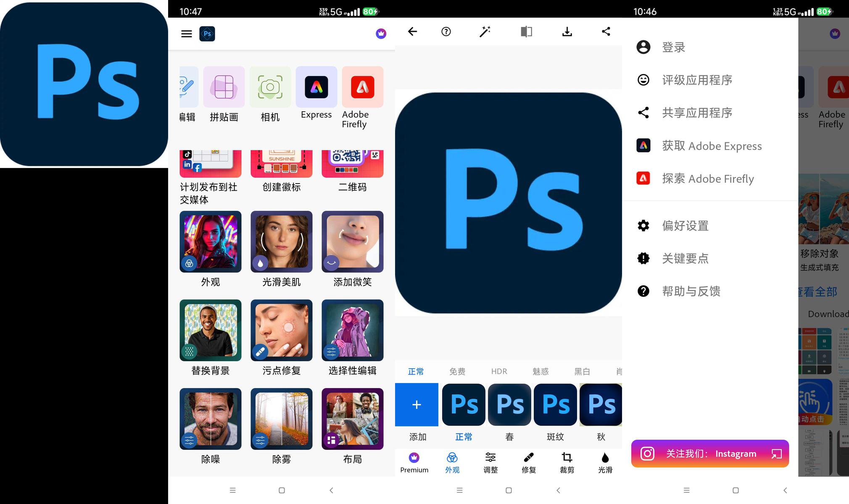This screenshot has width=849, height=504.
Task: Open the Adobe Express app tile
Action: click(316, 93)
